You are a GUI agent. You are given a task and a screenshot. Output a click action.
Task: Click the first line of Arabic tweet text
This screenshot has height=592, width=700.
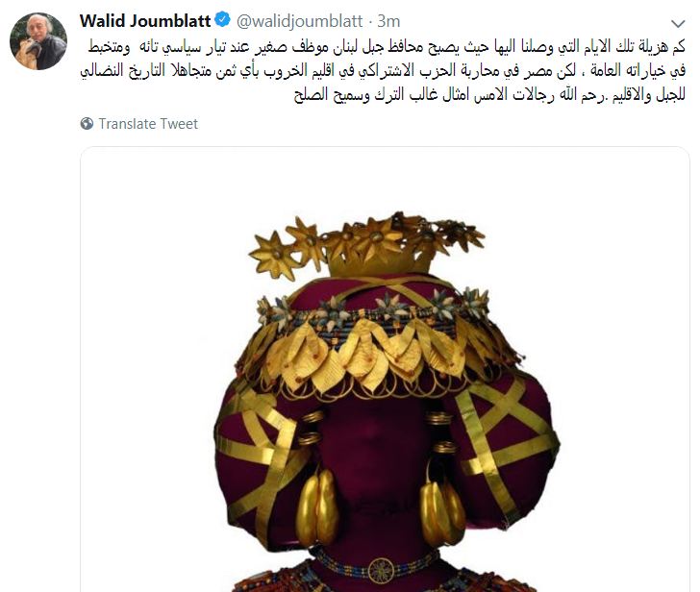click(x=387, y=47)
